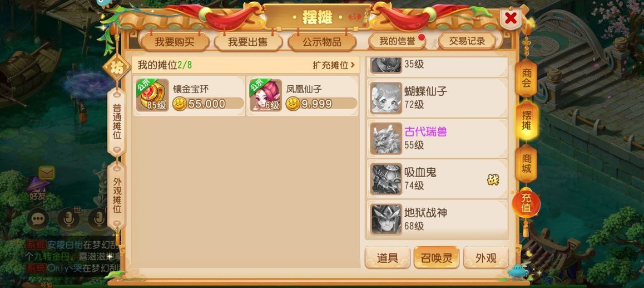Click the 凤凰仙子 pet portrait icon

tap(266, 95)
